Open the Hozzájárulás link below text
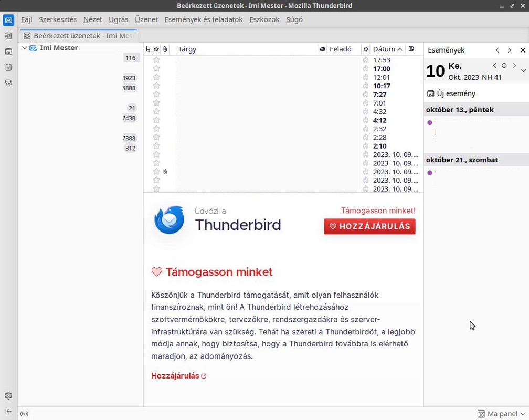 click(x=179, y=376)
